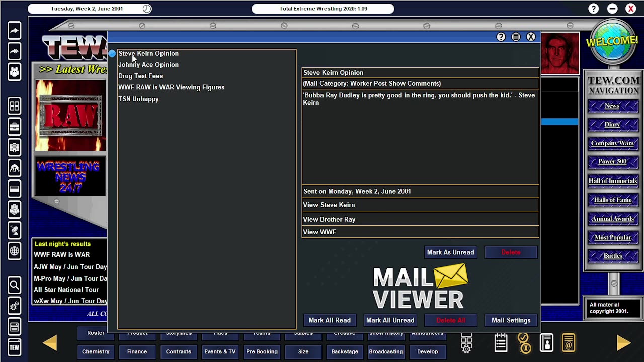Open the gears settings icon in sidebar

pos(14,306)
